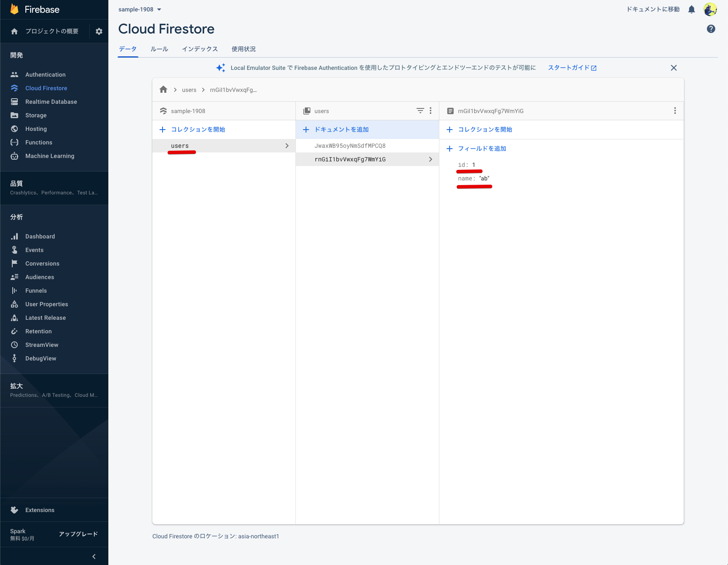Open Latest Release page
This screenshot has width=728, height=565.
point(46,318)
